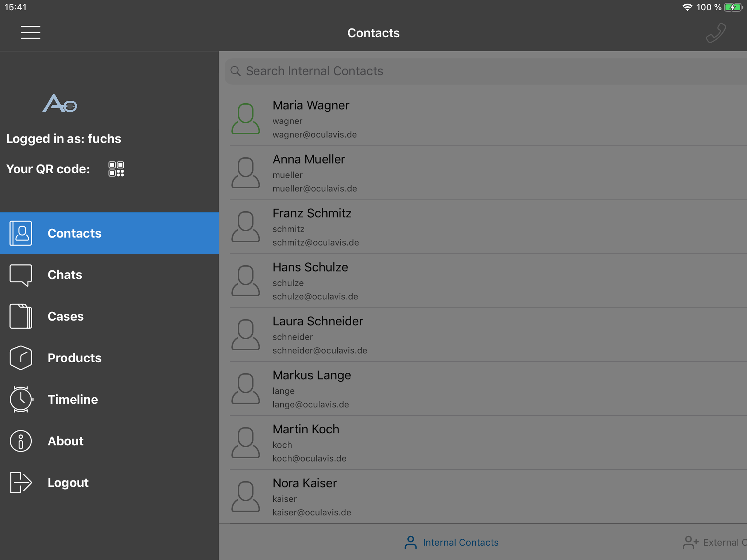The height and width of the screenshot is (560, 747).
Task: Select contact name Franz Schmitz
Action: (312, 213)
